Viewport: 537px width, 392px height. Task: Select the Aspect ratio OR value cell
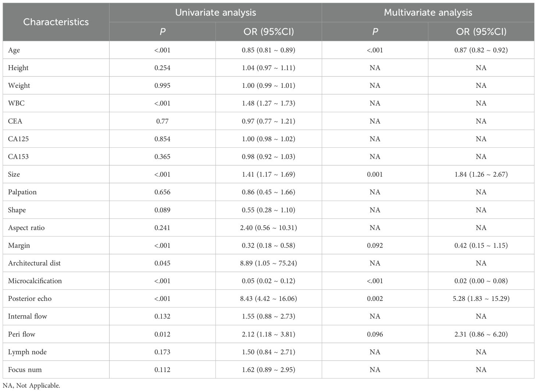268,228
